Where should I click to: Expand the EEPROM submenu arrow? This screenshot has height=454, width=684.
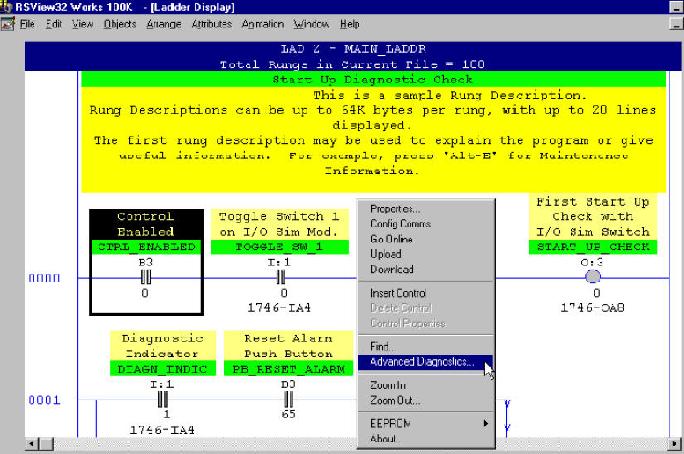[486, 423]
